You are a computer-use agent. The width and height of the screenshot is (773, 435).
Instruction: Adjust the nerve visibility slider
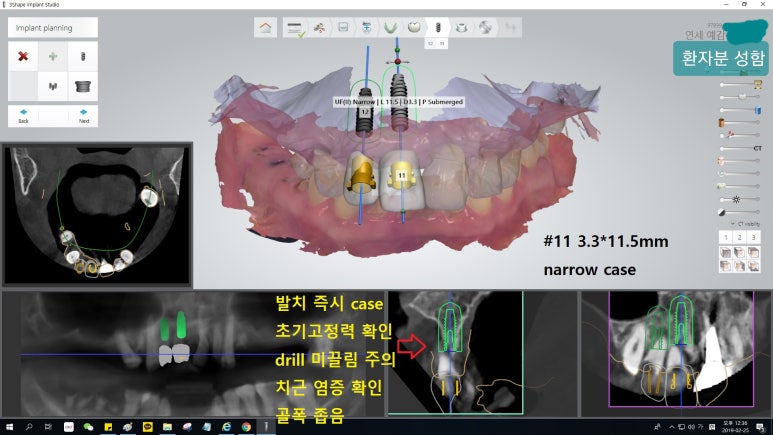click(x=740, y=135)
